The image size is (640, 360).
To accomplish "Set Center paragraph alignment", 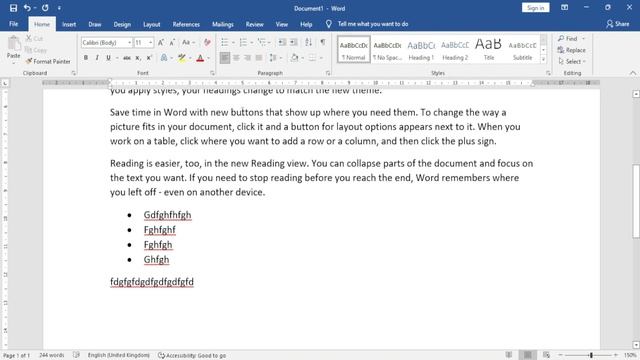I will tap(236, 58).
